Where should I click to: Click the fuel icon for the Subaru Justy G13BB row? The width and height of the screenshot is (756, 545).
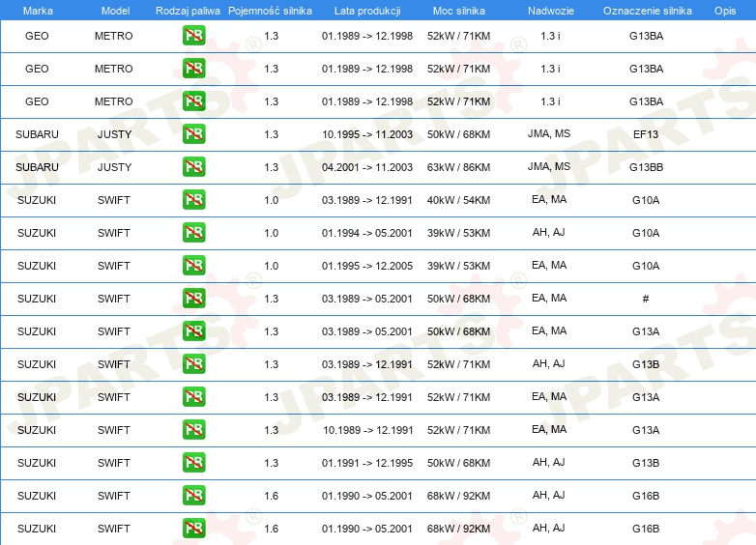(193, 167)
